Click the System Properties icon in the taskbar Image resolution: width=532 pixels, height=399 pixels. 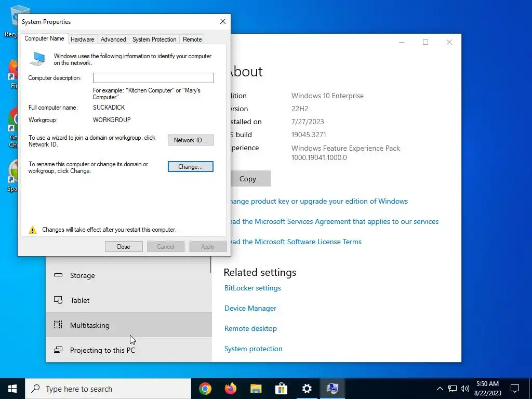332,389
